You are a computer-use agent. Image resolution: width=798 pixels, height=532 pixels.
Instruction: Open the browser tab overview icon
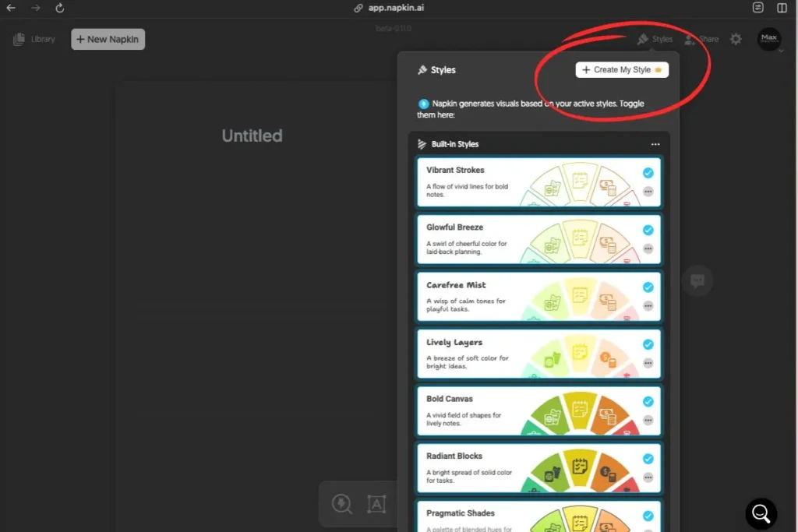(757, 7)
